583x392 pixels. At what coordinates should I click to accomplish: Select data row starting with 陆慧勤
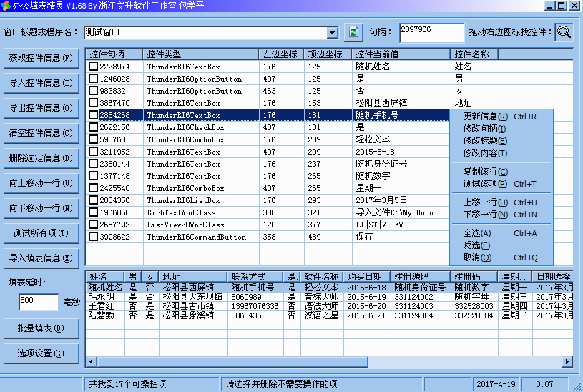tap(330, 315)
